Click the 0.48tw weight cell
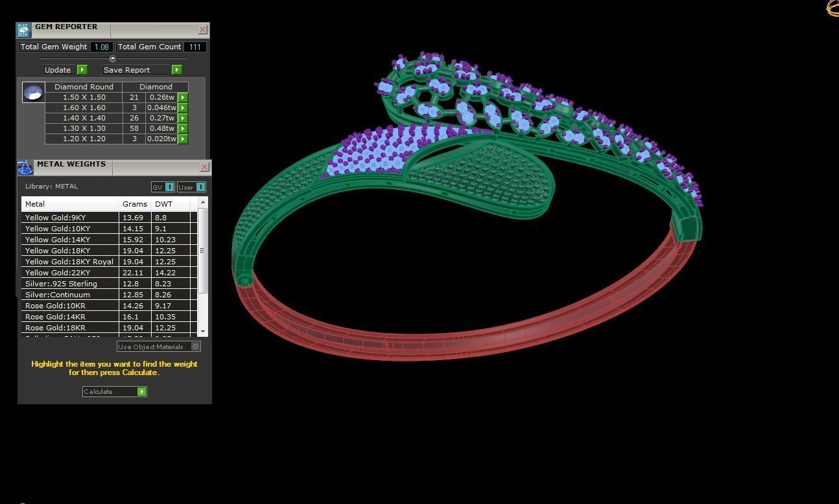 click(x=162, y=128)
